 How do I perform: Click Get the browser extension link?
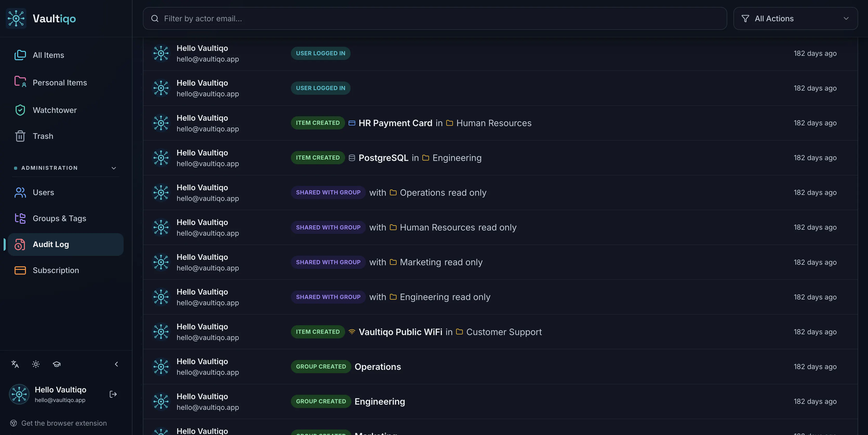(64, 423)
